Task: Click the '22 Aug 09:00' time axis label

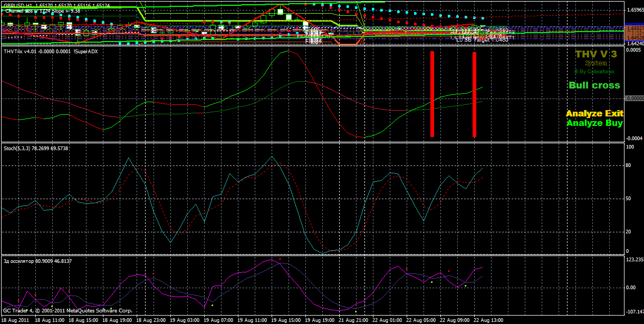Action: [x=455, y=320]
